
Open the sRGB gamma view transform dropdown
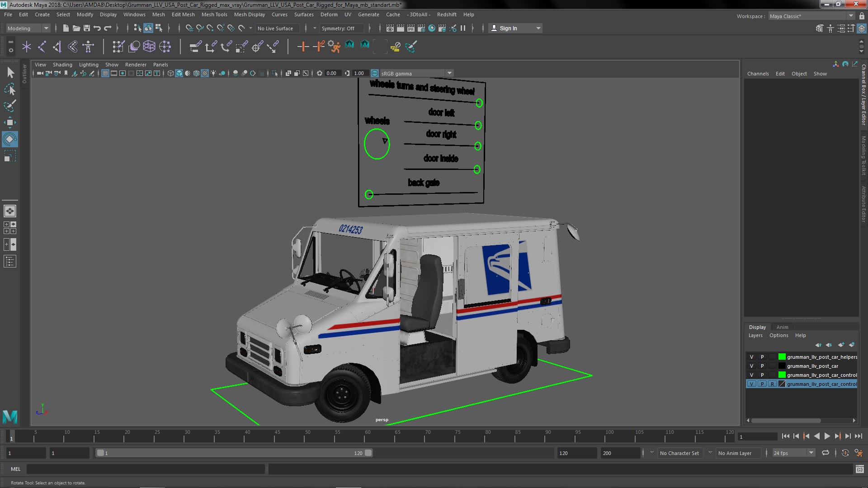(x=417, y=73)
